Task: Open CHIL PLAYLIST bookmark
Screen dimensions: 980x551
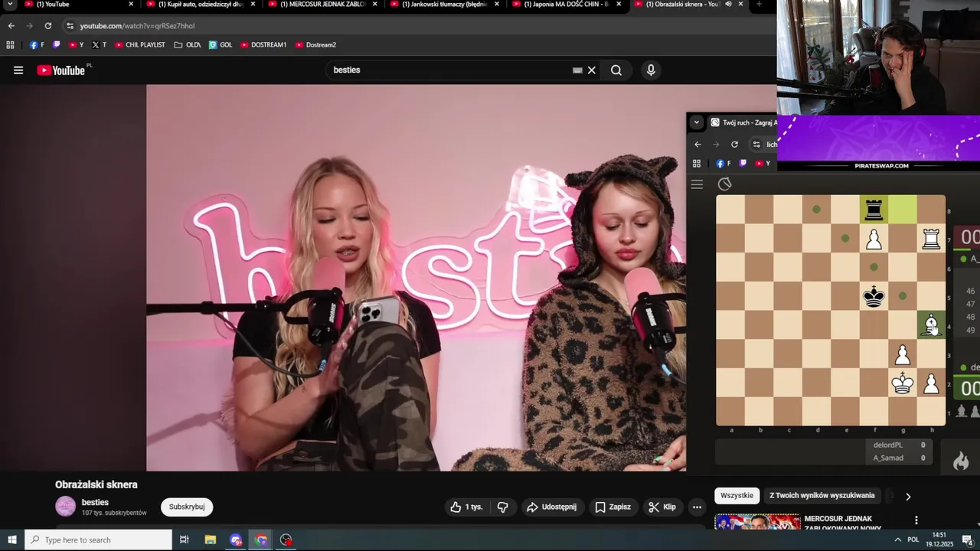Action: point(139,45)
